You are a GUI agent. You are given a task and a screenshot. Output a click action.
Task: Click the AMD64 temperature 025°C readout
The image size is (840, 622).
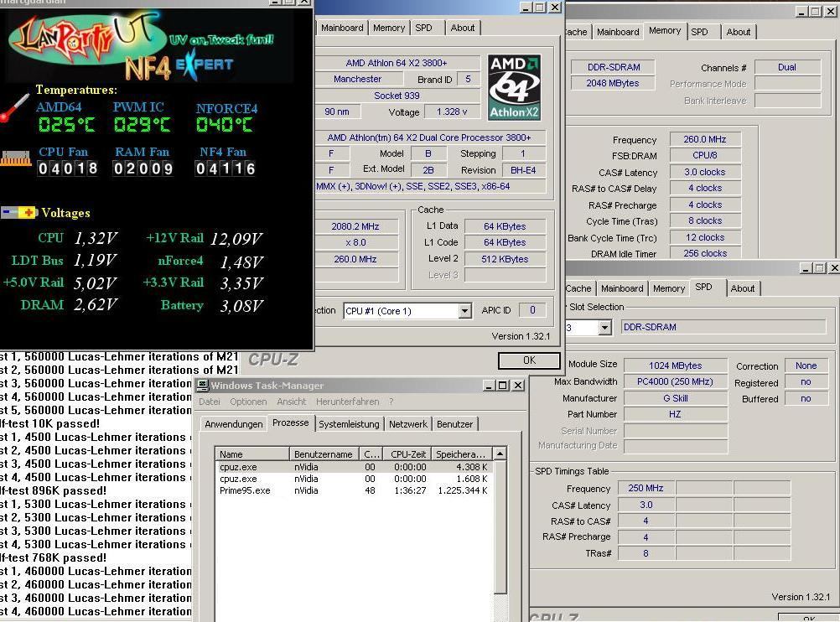[x=66, y=125]
